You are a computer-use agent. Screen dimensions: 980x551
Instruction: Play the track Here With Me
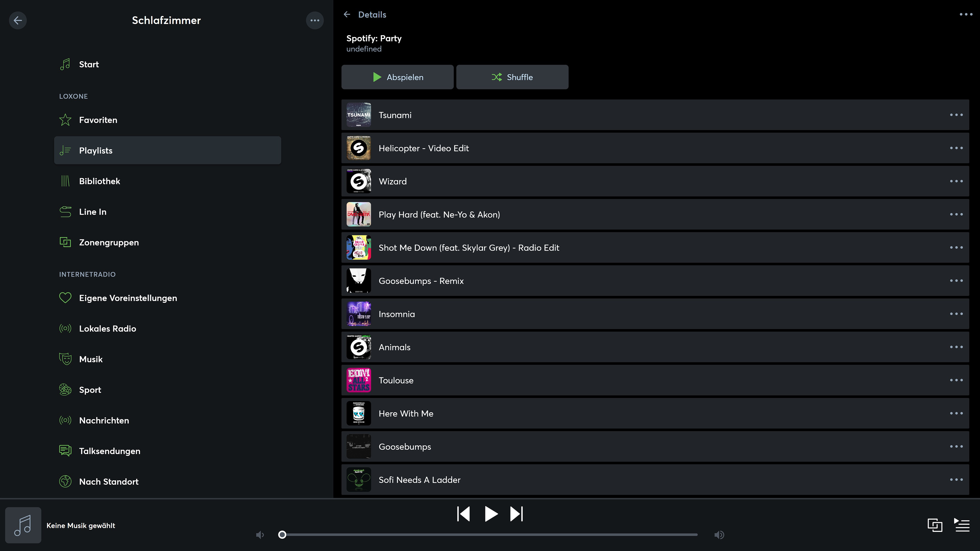pos(655,413)
